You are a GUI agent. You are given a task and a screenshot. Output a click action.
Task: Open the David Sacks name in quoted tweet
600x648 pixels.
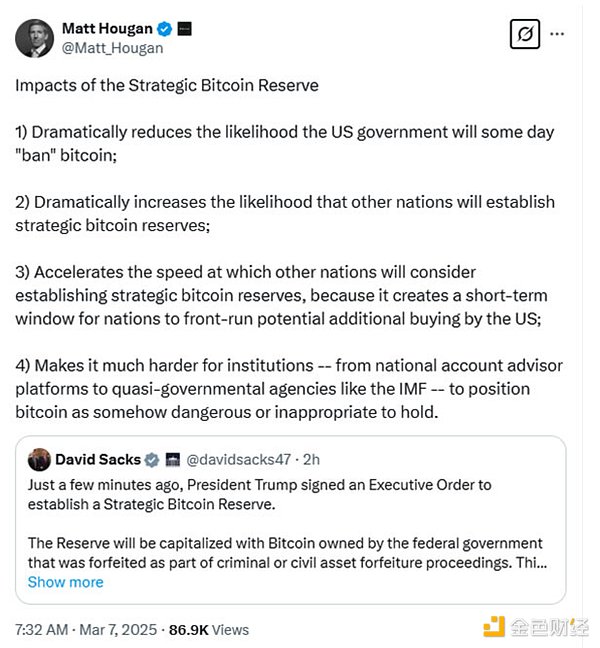pos(98,460)
